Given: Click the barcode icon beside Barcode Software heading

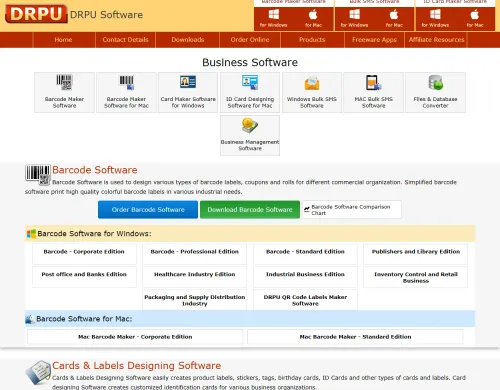Looking at the screenshot, I should [x=38, y=175].
